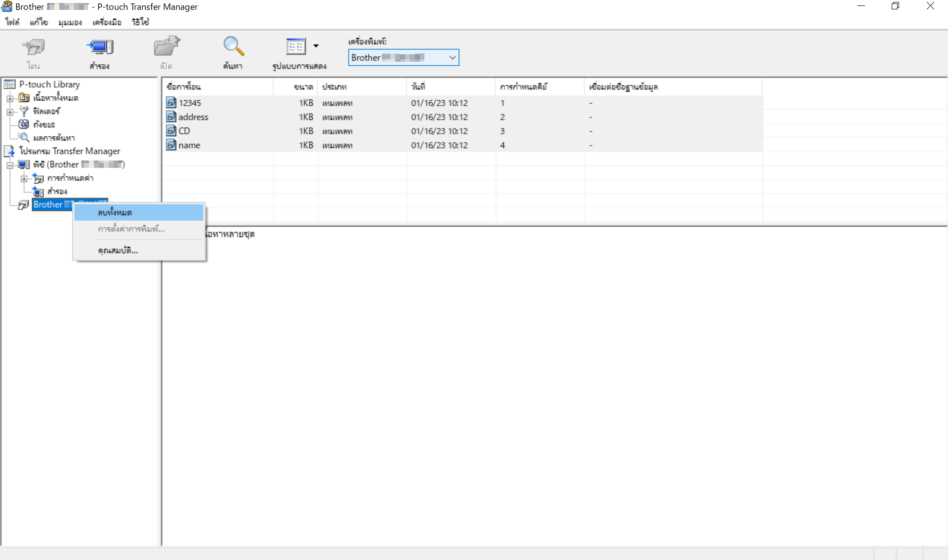The width and height of the screenshot is (948, 560).
Task: Click the Backup (สำรอง) toolbar icon
Action: coord(100,47)
